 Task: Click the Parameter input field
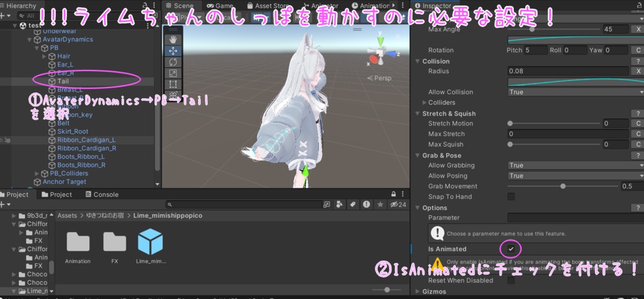(x=575, y=218)
